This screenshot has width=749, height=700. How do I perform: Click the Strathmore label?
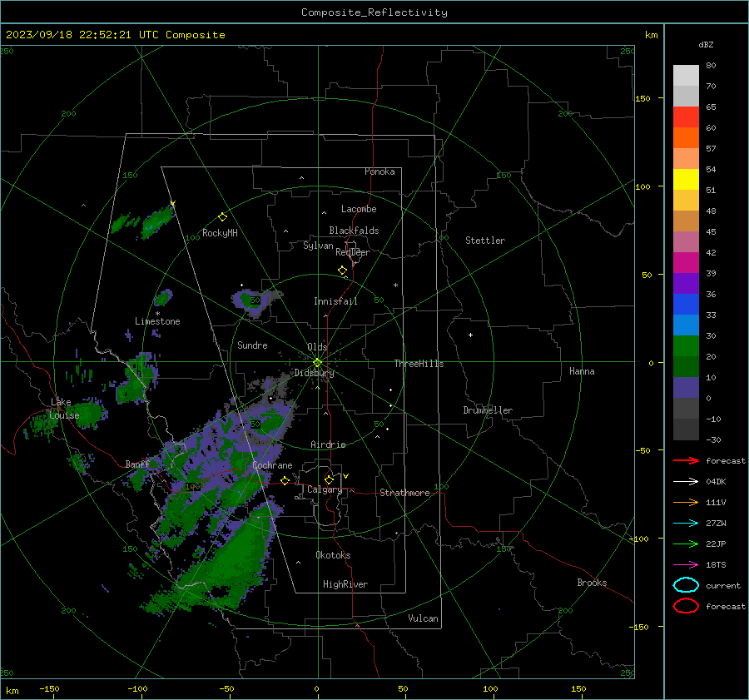(x=404, y=493)
